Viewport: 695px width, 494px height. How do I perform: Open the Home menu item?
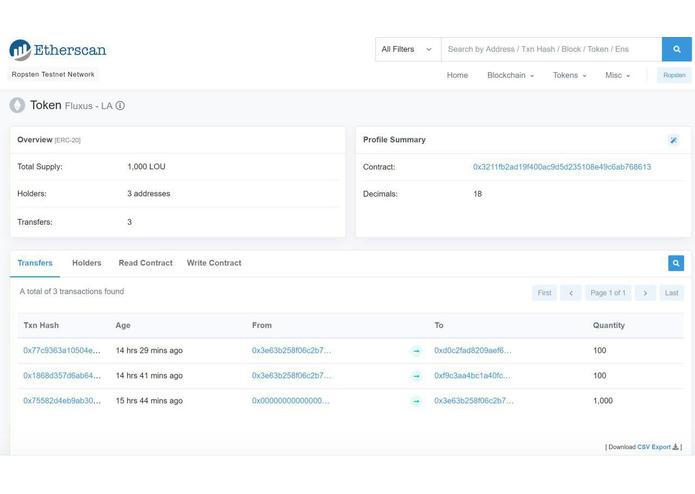[457, 75]
